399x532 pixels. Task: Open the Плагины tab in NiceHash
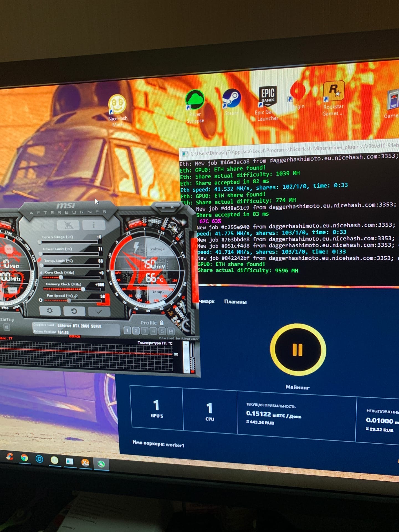[x=235, y=302]
